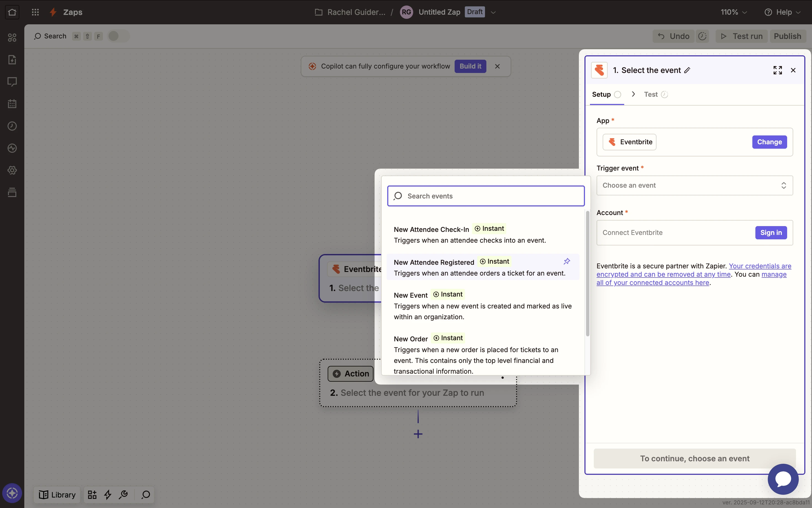Pin the New Attendee Registered event

coord(567,261)
